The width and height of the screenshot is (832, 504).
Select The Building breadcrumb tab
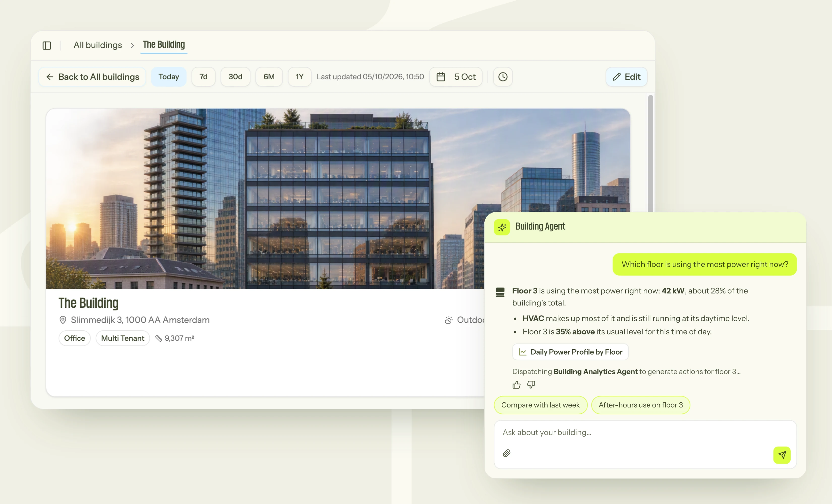pos(164,45)
